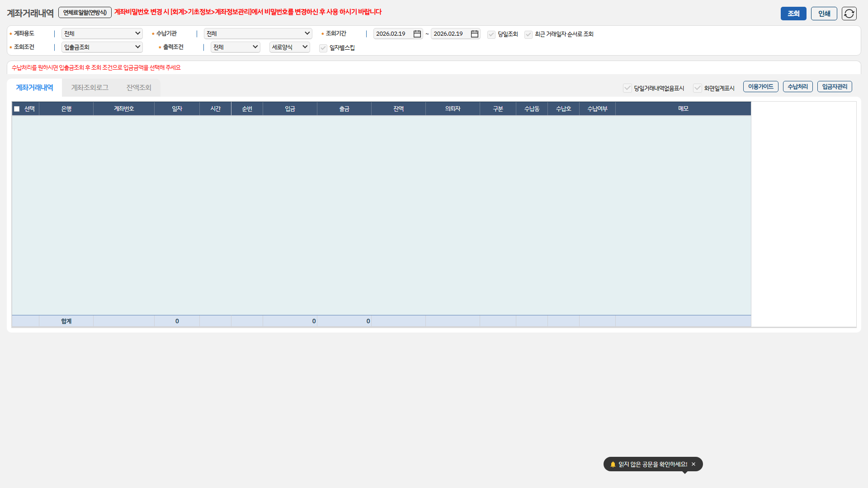
Task: Click the bell icon in the notification
Action: click(x=613, y=464)
